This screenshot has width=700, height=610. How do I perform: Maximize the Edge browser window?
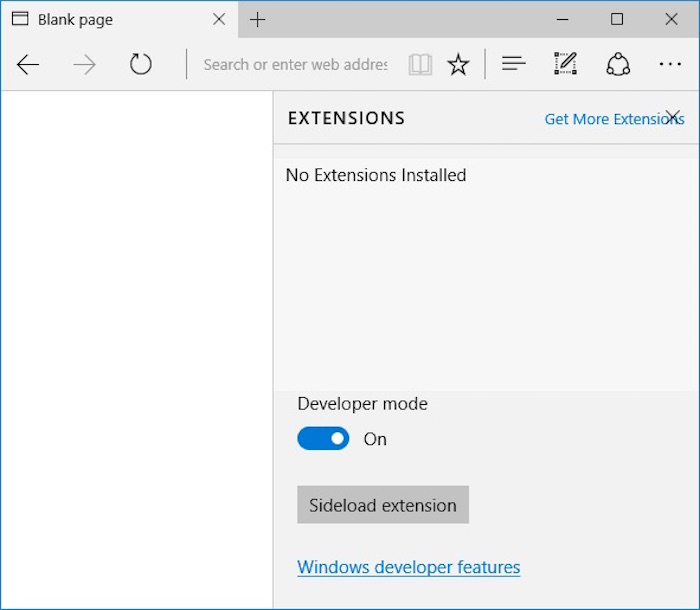[x=617, y=20]
